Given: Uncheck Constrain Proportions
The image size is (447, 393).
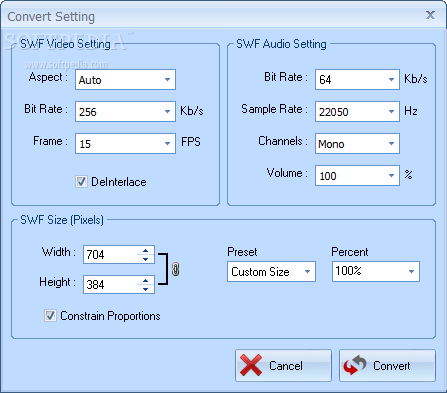Looking at the screenshot, I should tap(50, 315).
